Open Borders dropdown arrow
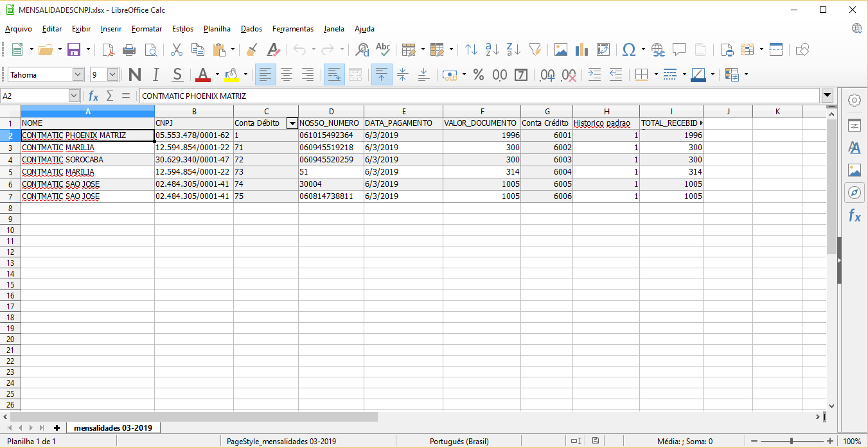 point(656,75)
